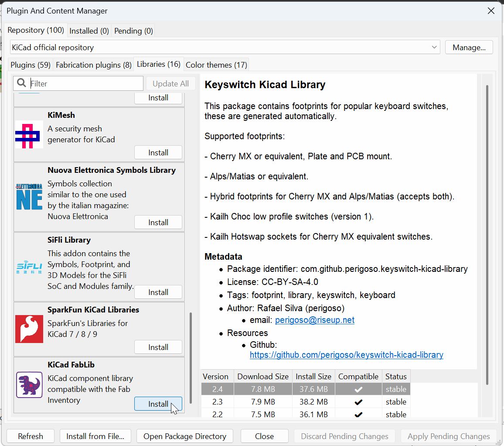Install the KiMesh package
The height and width of the screenshot is (446, 504).
point(158,153)
